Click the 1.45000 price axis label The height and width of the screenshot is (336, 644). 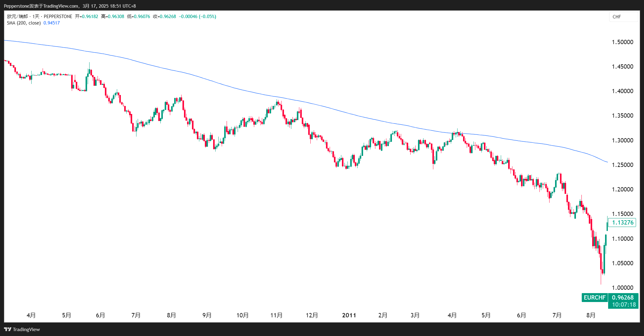coord(623,67)
